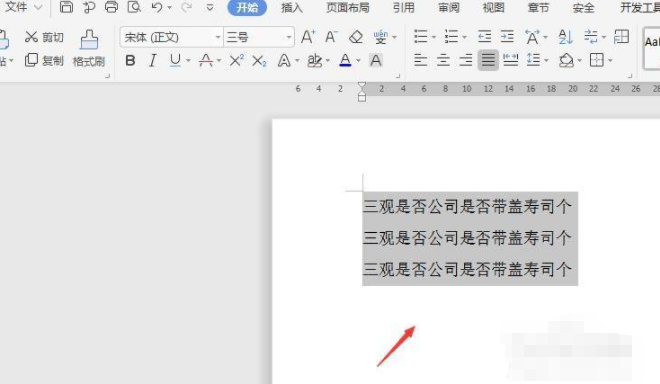This screenshot has width=660, height=384.
Task: Expand the highlight color dropdown arrow
Action: tap(328, 61)
